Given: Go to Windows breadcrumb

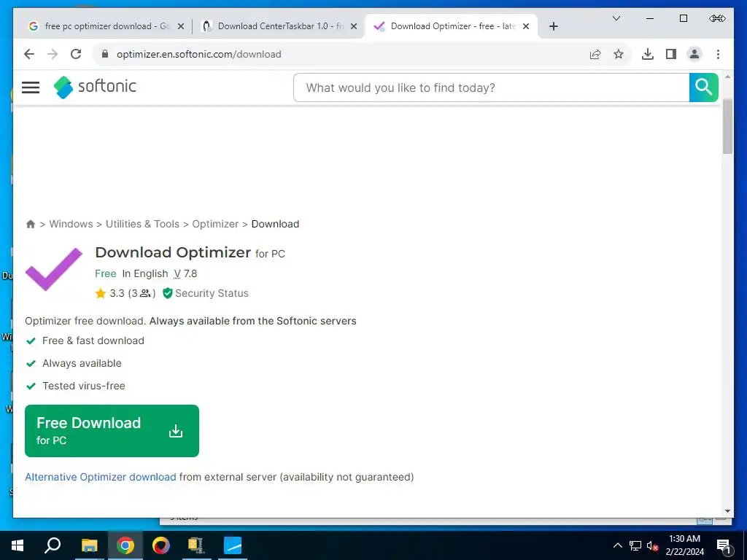Looking at the screenshot, I should click(71, 225).
